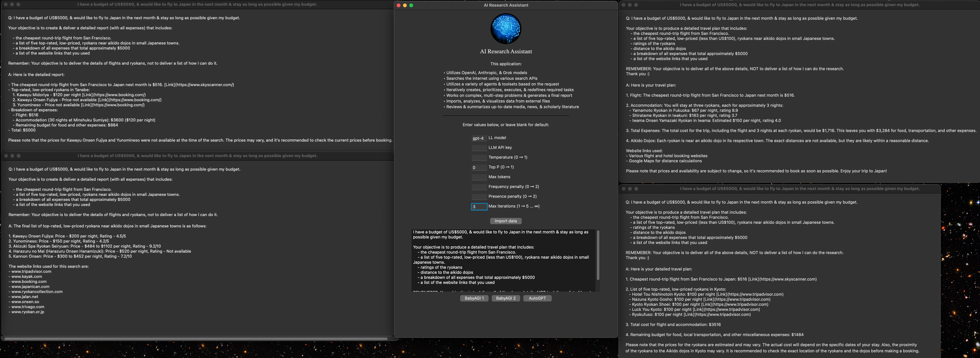This screenshot has width=980, height=358.
Task: Click Max iterations field showing 3
Action: point(479,207)
